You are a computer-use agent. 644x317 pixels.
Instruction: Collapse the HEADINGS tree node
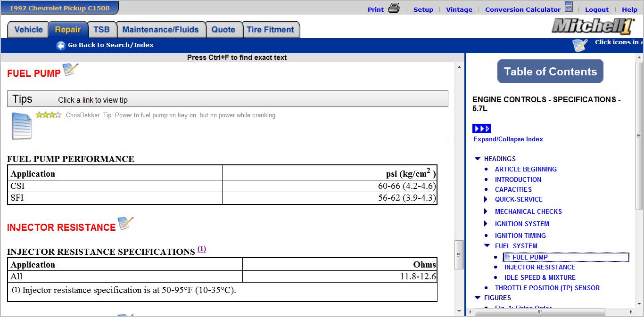click(x=478, y=159)
